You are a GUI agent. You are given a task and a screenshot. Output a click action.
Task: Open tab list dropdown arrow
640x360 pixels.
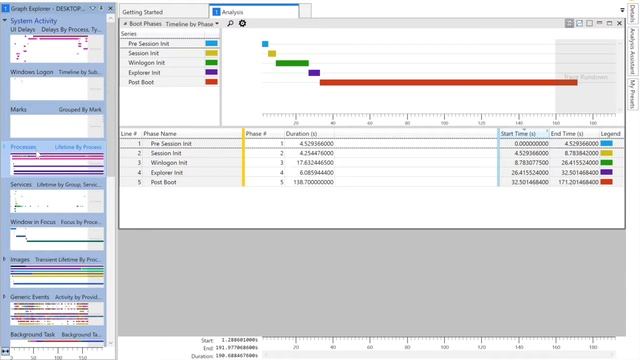coord(622,10)
